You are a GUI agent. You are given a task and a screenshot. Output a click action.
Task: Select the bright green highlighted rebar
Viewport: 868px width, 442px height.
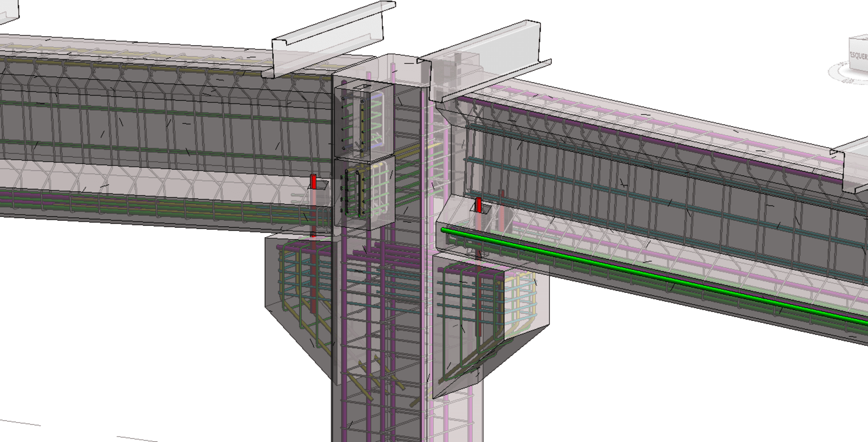pyautogui.click(x=654, y=276)
